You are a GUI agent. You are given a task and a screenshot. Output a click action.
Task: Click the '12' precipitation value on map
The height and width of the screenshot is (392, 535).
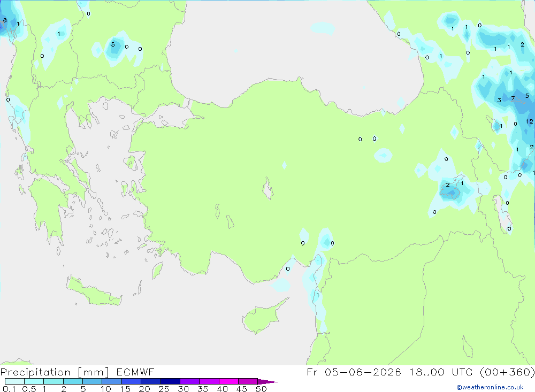530,121
